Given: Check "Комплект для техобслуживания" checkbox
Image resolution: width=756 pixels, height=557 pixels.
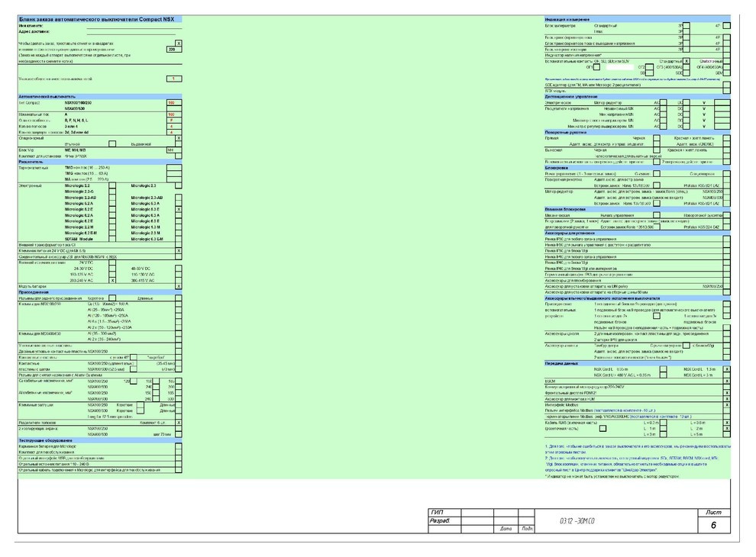Looking at the screenshot, I should coord(179,452).
